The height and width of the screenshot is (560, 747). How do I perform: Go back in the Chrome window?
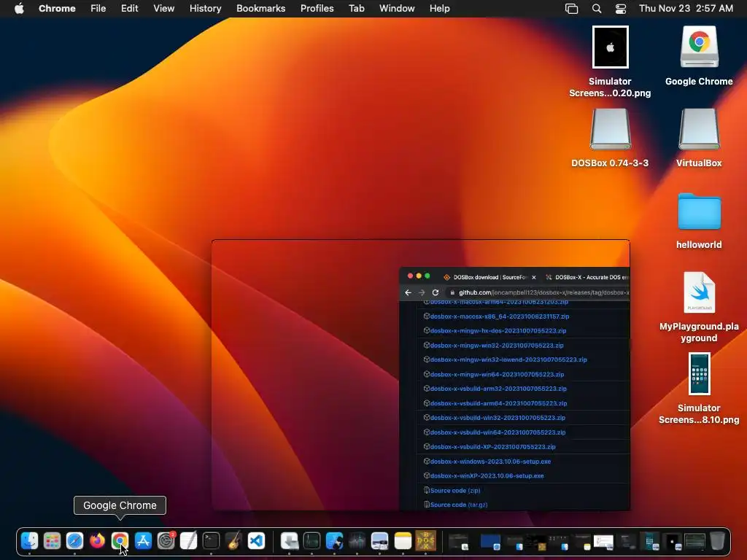coord(408,292)
